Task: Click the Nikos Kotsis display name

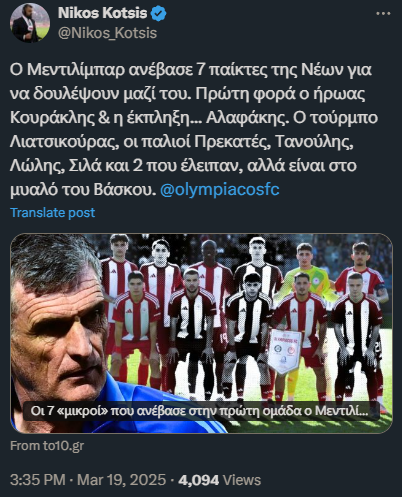Action: 102,13
